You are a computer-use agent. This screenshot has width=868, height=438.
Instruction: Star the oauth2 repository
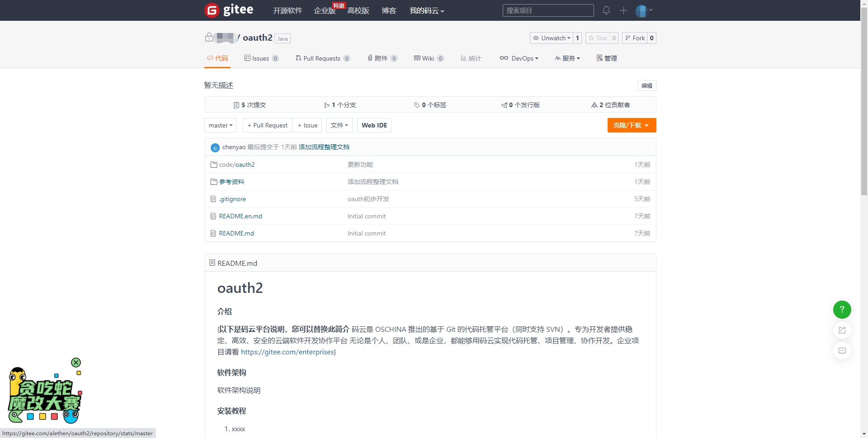tap(598, 38)
